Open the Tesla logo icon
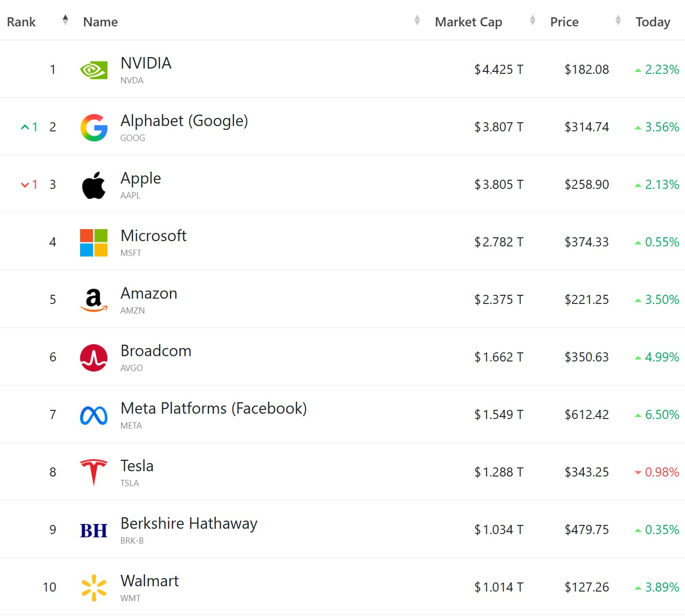This screenshot has height=616, width=685. click(x=94, y=473)
